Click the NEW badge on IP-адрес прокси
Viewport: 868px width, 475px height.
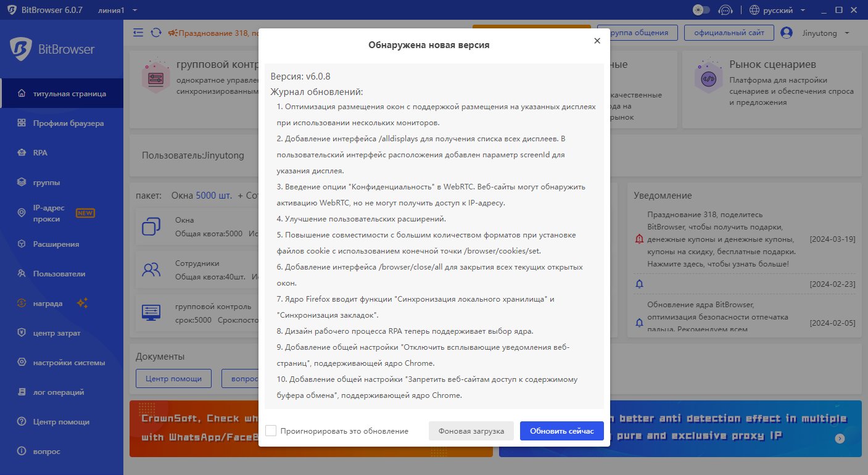pyautogui.click(x=85, y=213)
